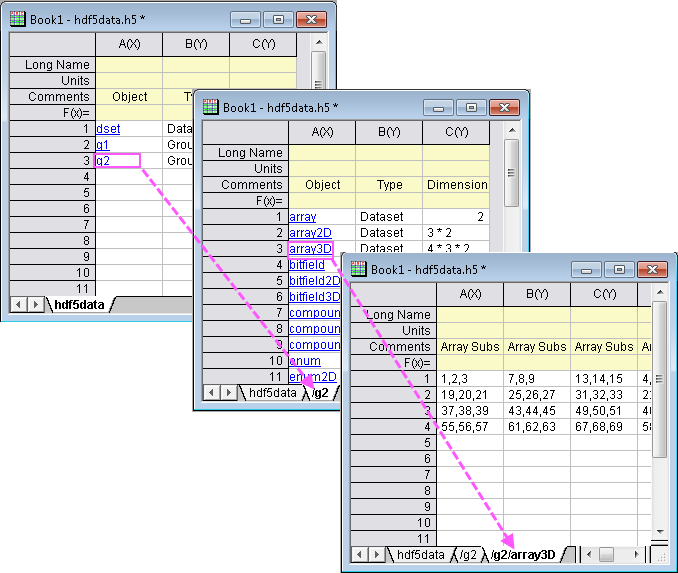The height and width of the screenshot is (573, 678).
Task: Open the g2 group link
Action: click(x=103, y=160)
